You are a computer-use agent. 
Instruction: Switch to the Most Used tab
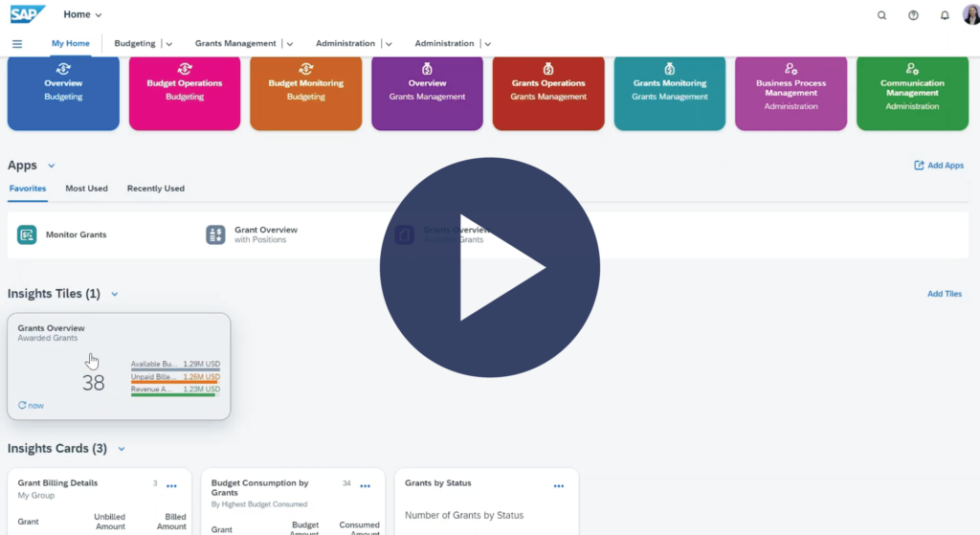click(86, 189)
